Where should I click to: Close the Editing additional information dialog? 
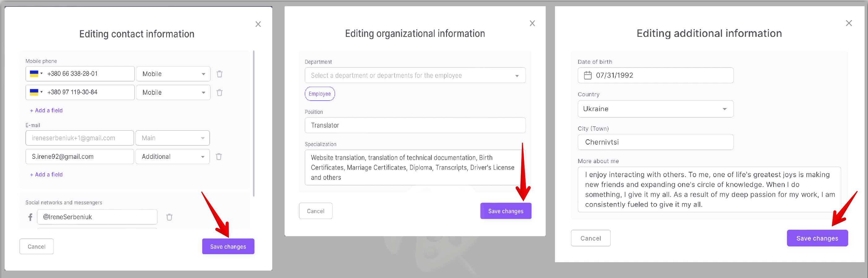click(x=849, y=23)
